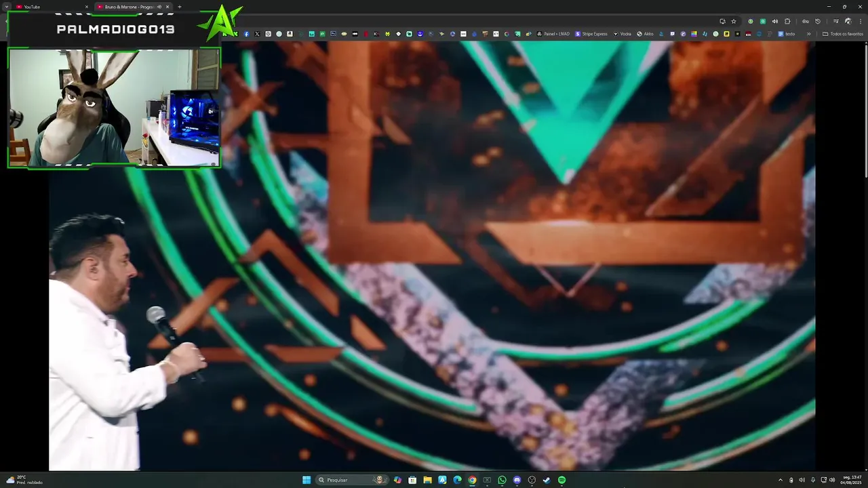Open the 'texto' bookmark
868x488 pixels.
point(786,34)
